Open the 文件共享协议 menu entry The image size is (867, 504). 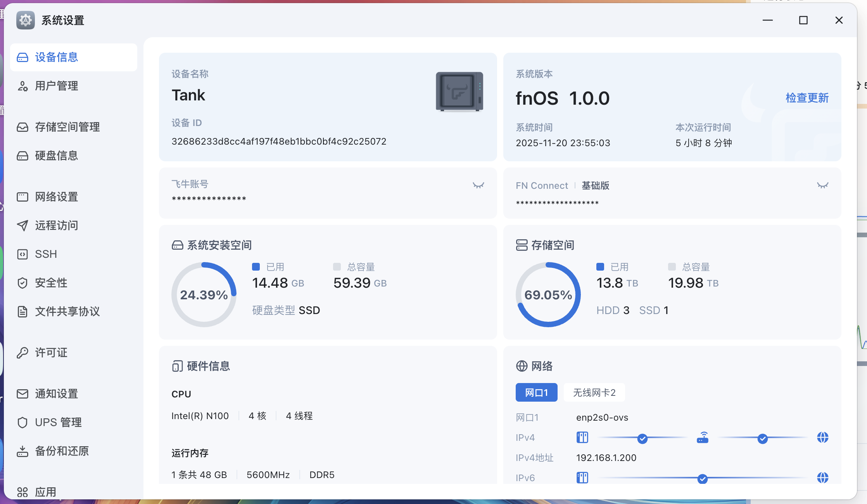point(67,312)
